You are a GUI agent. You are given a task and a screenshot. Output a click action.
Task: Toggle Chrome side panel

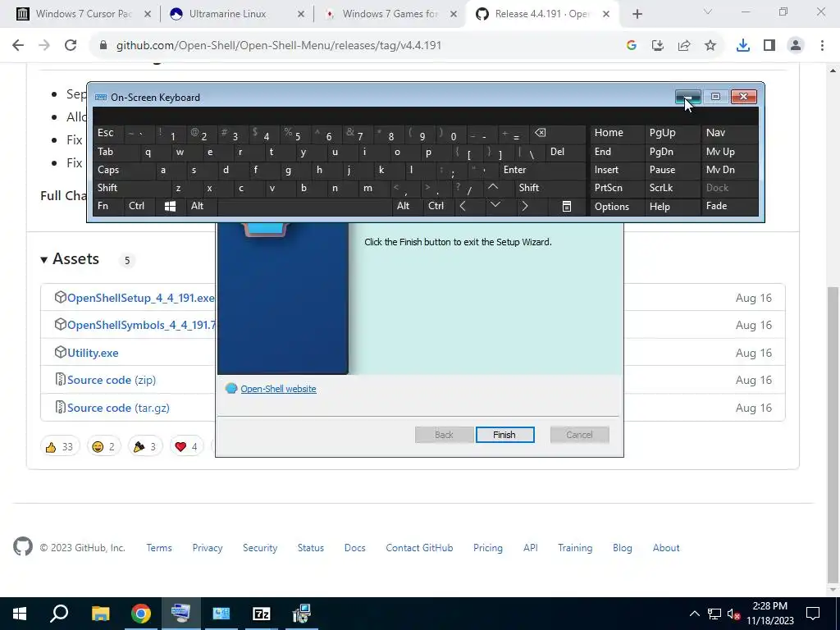click(x=769, y=46)
